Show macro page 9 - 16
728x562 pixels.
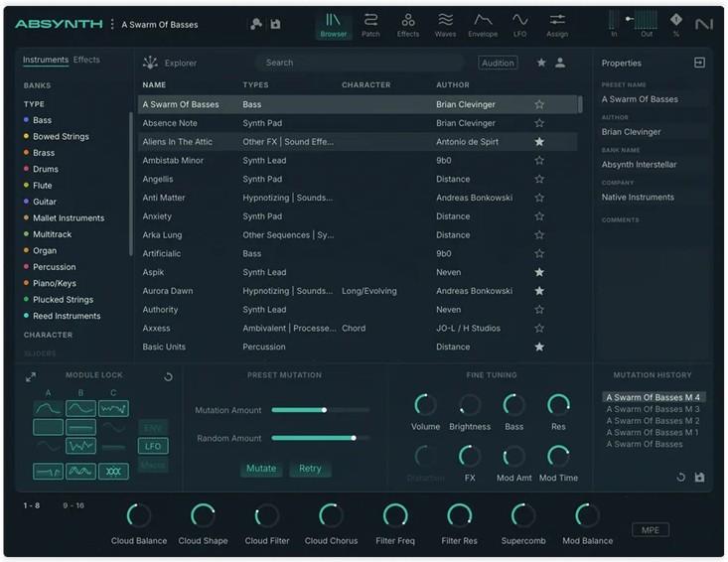point(73,505)
